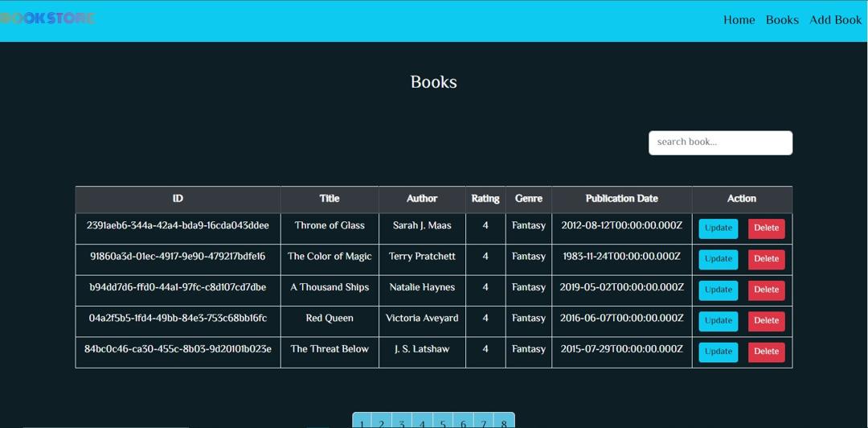
Task: Select ID starting with 84bc0c46
Action: pyautogui.click(x=178, y=349)
